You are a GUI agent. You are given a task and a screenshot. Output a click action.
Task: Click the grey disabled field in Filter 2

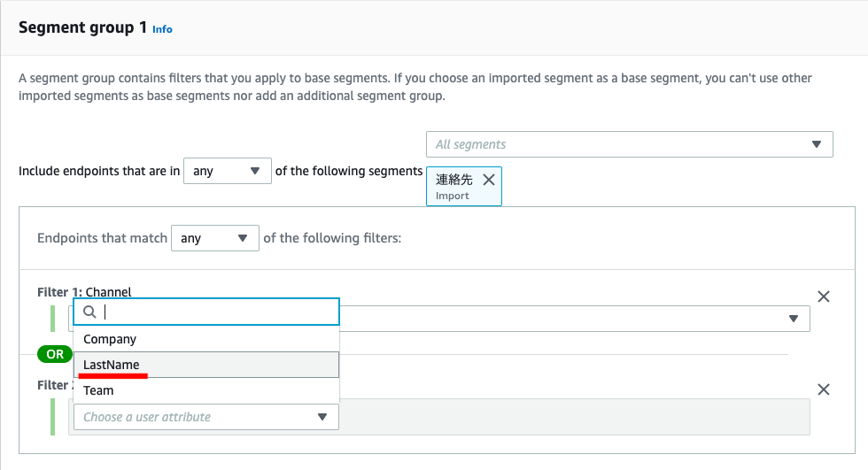pos(574,417)
